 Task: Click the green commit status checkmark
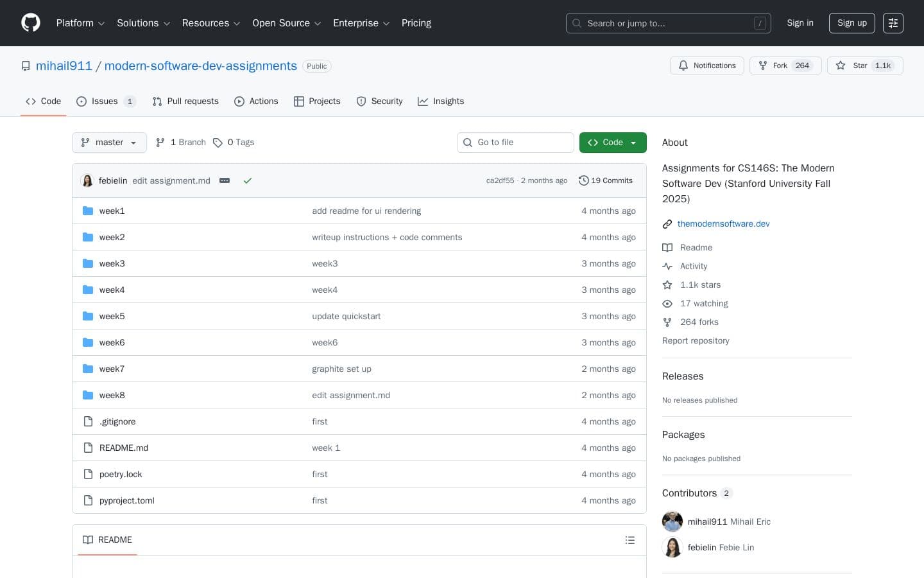[x=248, y=181]
